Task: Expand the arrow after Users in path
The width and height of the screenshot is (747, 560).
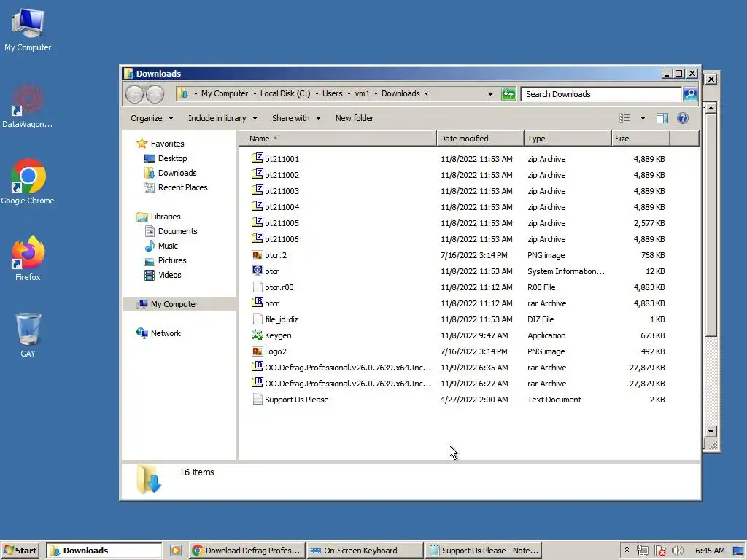Action: [349, 94]
